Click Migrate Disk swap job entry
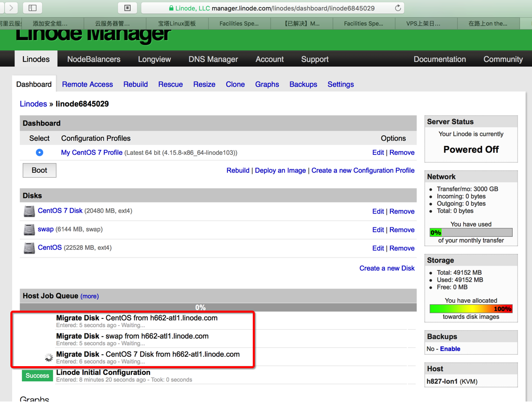This screenshot has width=532, height=402. click(x=132, y=339)
